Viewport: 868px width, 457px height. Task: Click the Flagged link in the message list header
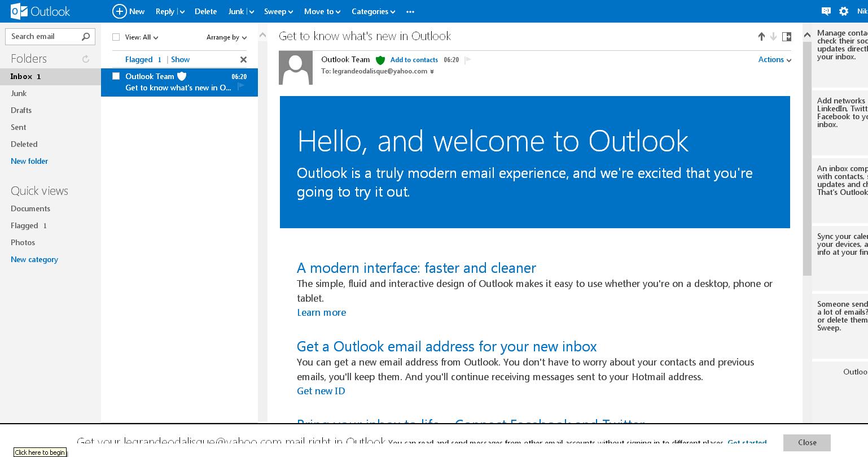coord(139,59)
